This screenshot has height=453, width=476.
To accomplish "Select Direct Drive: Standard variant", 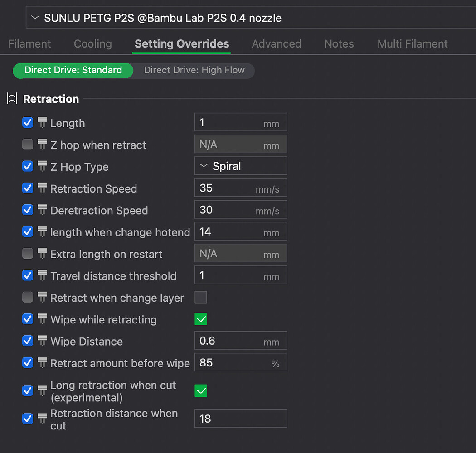I will (73, 70).
